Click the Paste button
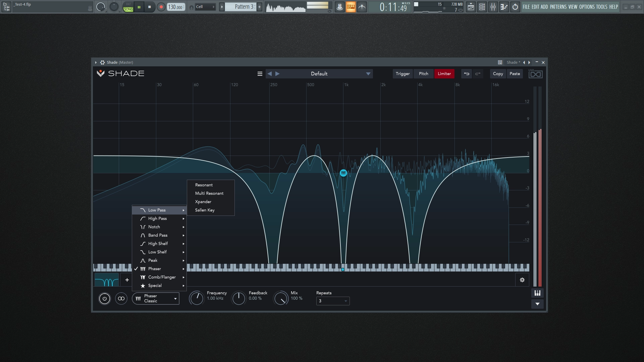Screen dimensions: 644x362 click(515, 74)
